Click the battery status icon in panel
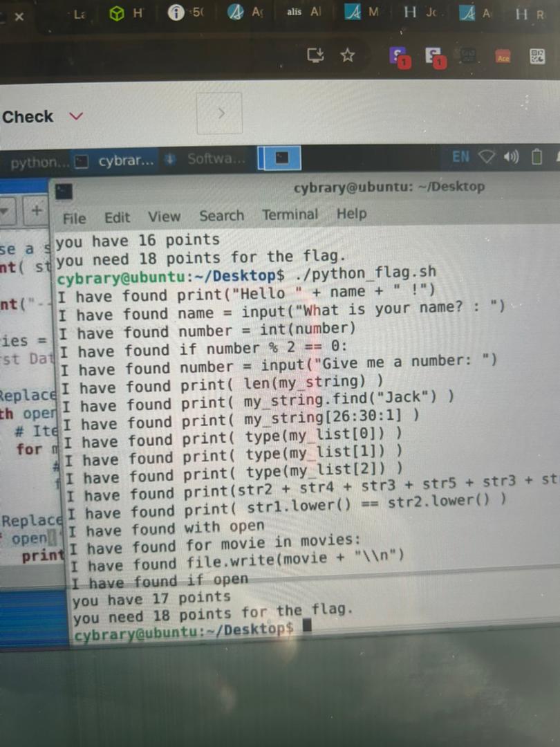This screenshot has height=747, width=560. point(536,158)
